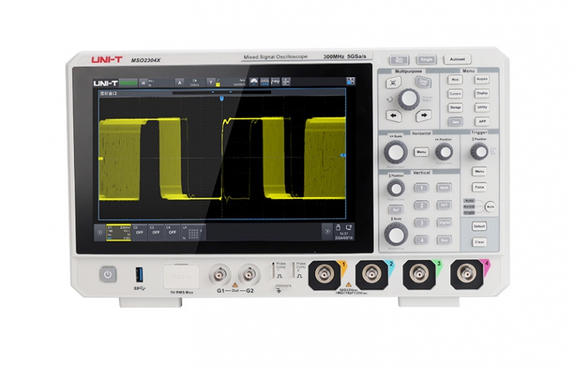Touch the blue trigger level marker at right edge
The width and height of the screenshot is (588, 368).
click(343, 155)
